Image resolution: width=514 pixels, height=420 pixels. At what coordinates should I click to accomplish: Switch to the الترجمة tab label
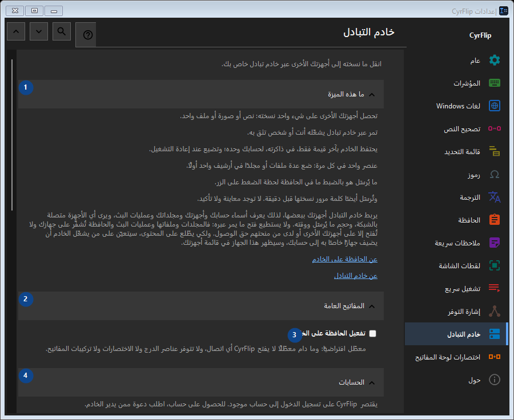click(x=470, y=197)
